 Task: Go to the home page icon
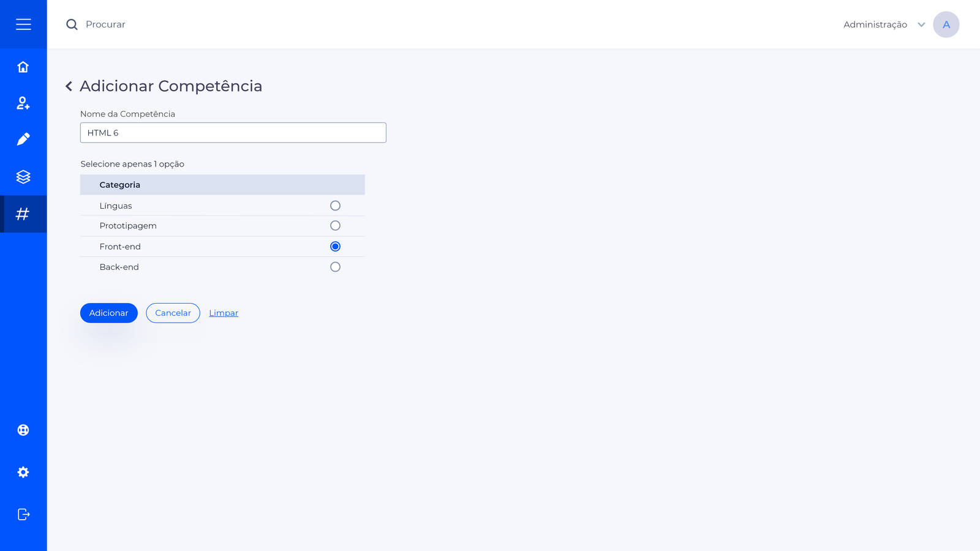pos(23,67)
